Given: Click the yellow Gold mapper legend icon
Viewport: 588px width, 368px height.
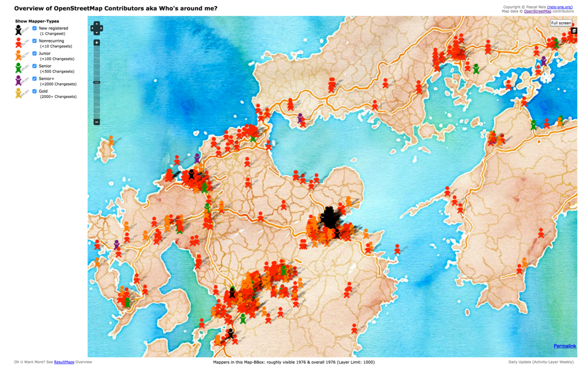Looking at the screenshot, I should [18, 93].
